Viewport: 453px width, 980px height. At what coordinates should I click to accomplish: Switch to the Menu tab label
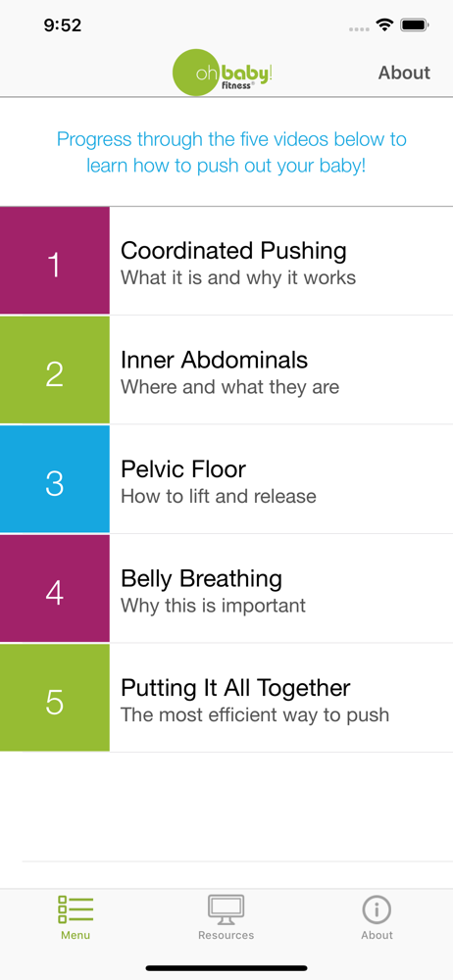click(x=75, y=936)
